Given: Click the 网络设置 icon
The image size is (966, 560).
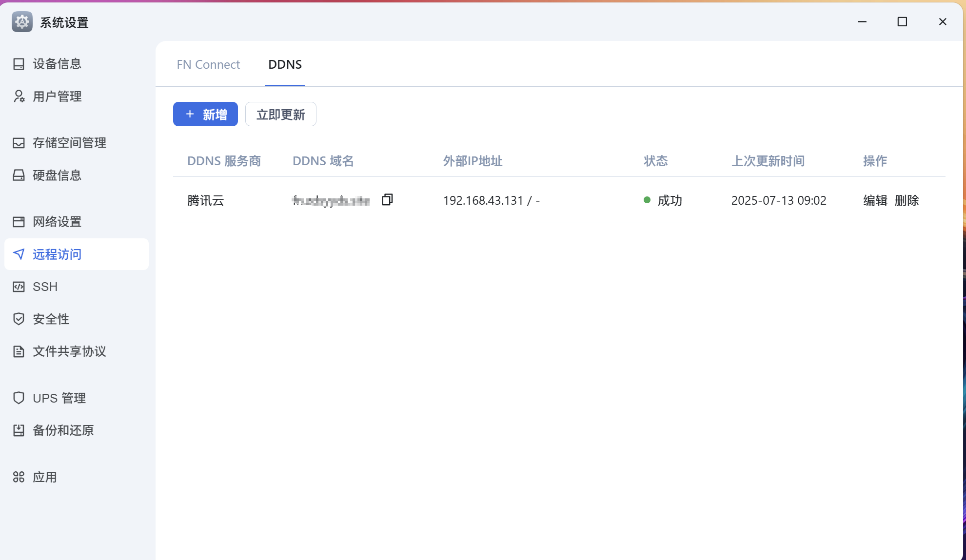Looking at the screenshot, I should [x=19, y=222].
